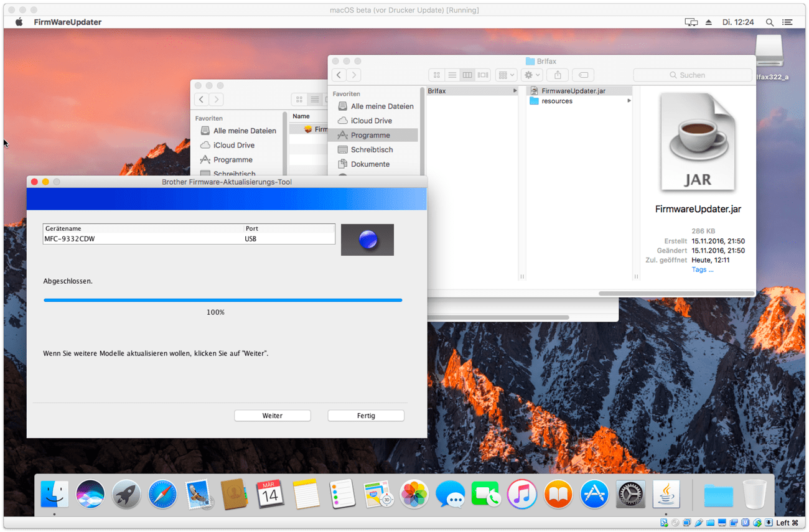This screenshot has height=532, width=809.
Task: Switch Brlfax window to list view
Action: (452, 75)
